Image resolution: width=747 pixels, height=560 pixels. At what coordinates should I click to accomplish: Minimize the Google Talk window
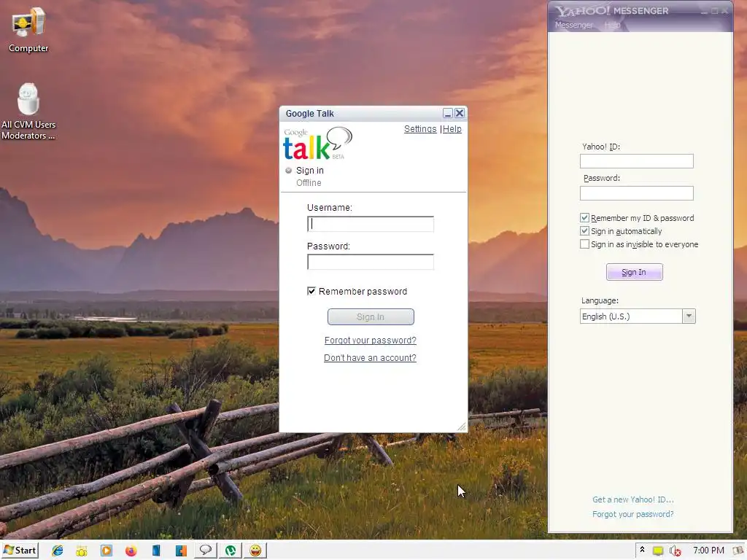(447, 113)
